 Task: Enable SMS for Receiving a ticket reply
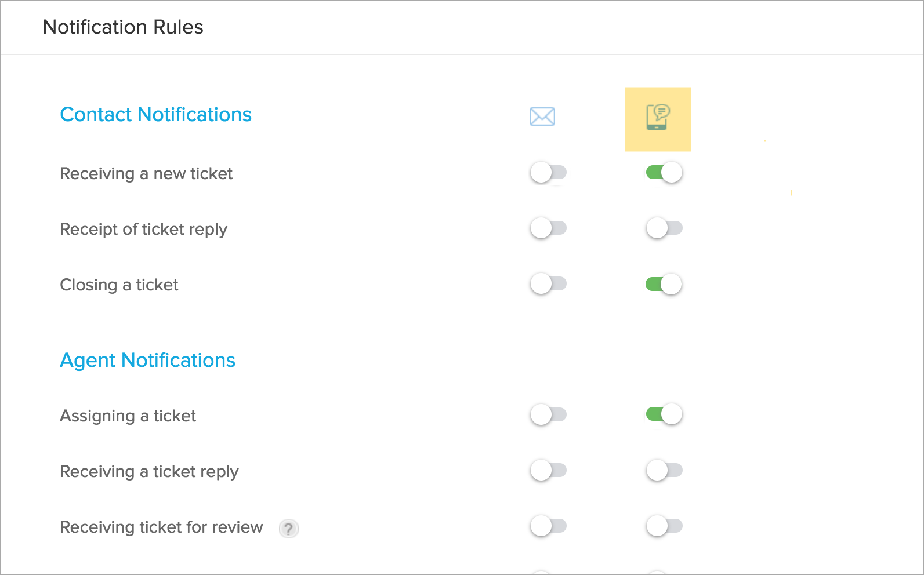[664, 470]
